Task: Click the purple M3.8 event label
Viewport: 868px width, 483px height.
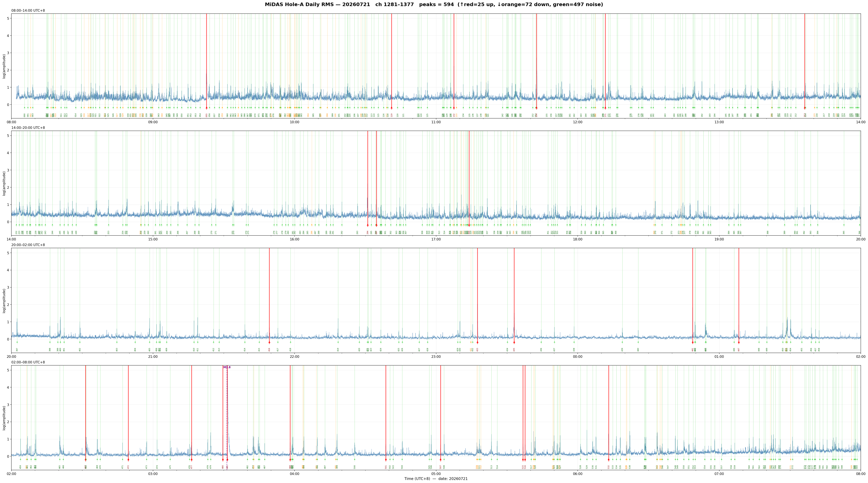Action: (227, 367)
